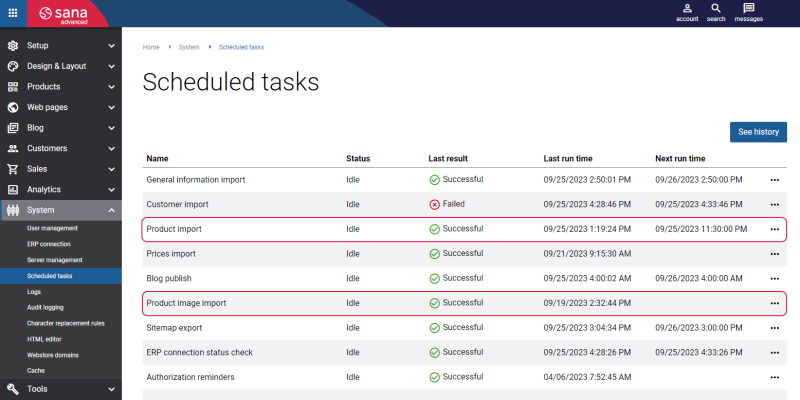Click the See history button
This screenshot has height=400, width=800.
tap(758, 132)
